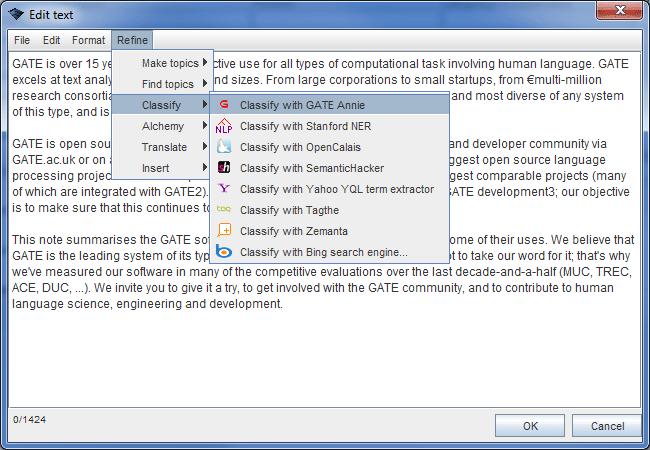The height and width of the screenshot is (450, 650).
Task: Open the Edit menu
Action: click(x=51, y=40)
